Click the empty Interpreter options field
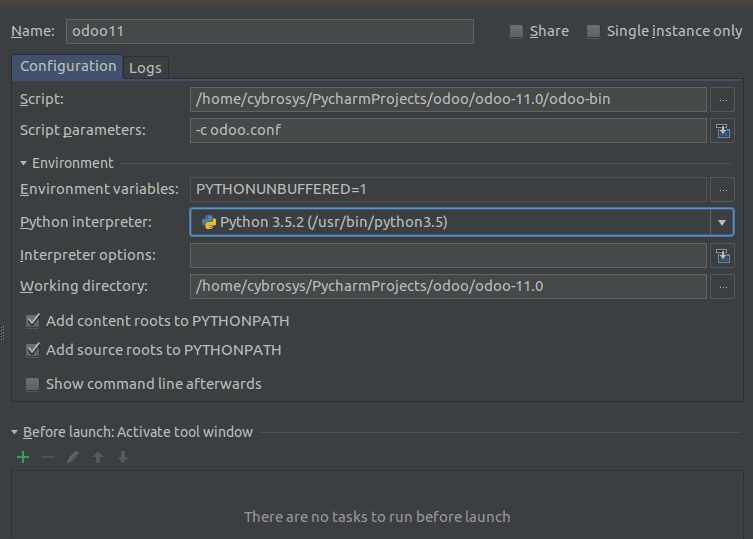Image resolution: width=753 pixels, height=539 pixels. pos(448,256)
